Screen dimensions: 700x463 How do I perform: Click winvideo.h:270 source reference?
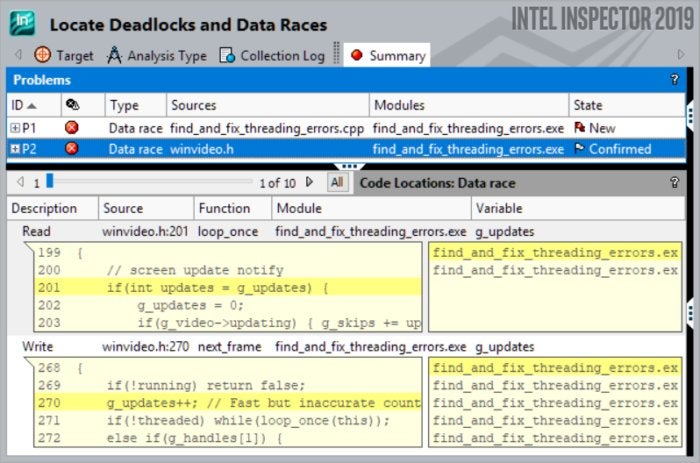(x=145, y=346)
